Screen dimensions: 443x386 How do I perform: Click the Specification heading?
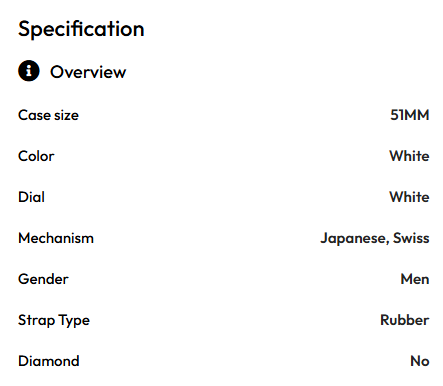[x=81, y=29]
